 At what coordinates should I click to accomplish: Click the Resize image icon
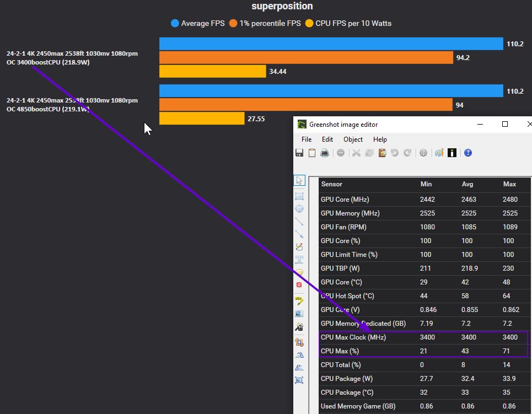tap(299, 380)
